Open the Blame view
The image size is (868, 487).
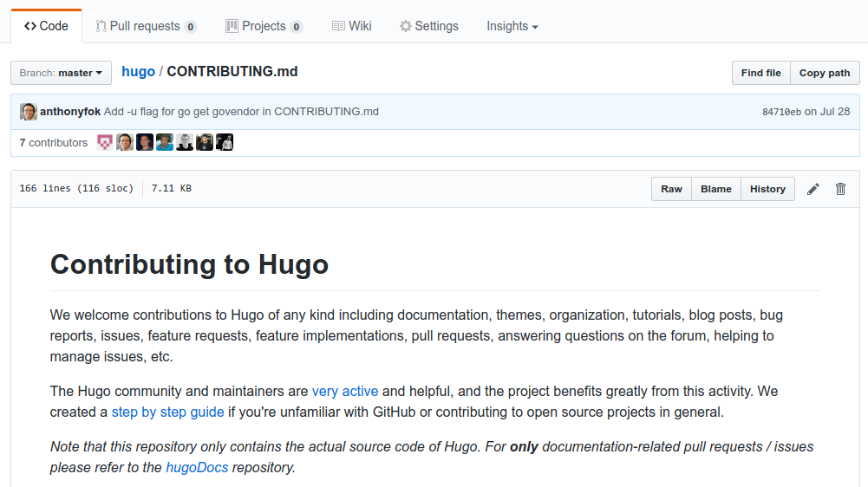tap(715, 189)
